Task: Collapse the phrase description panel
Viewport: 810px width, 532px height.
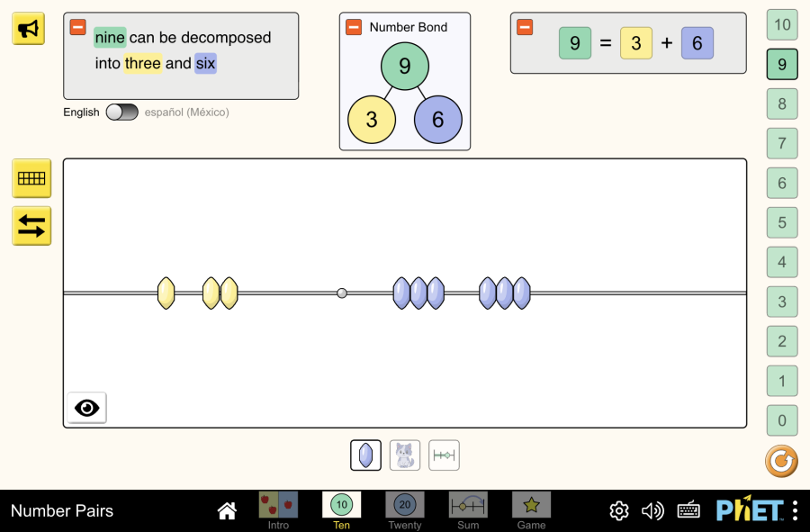Action: [78, 28]
